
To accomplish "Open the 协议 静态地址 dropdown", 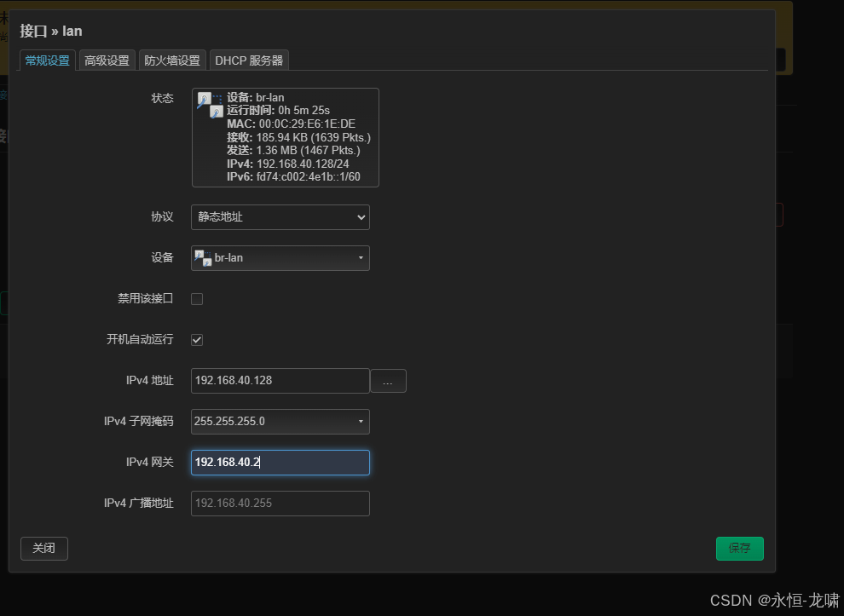I will coord(280,216).
